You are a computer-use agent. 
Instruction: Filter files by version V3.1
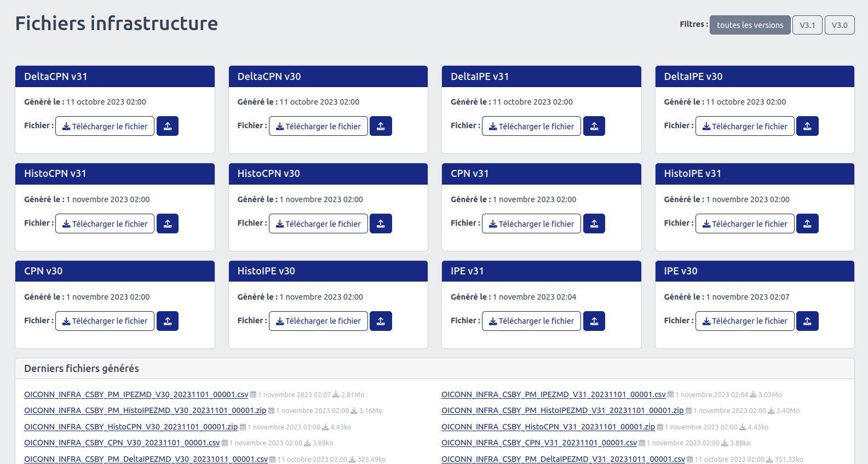click(807, 25)
